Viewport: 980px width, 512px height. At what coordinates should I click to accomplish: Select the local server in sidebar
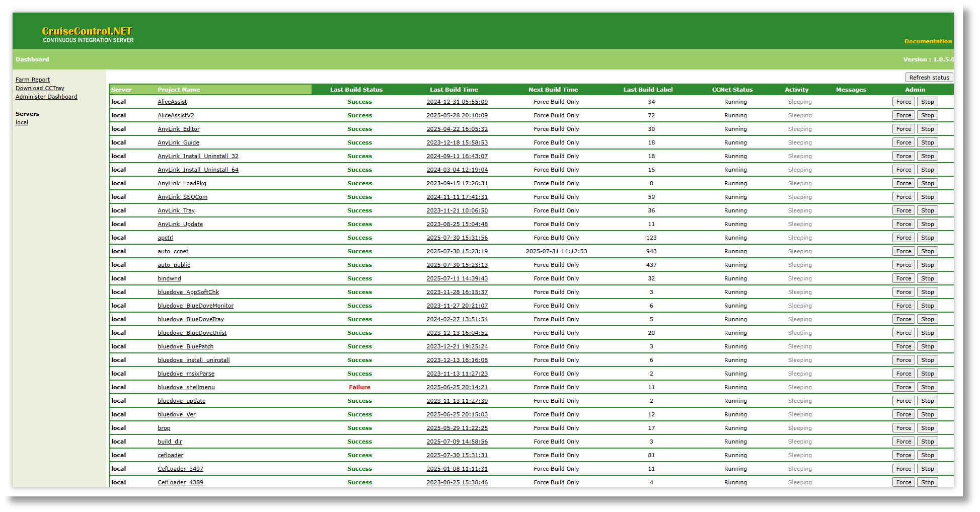[22, 122]
